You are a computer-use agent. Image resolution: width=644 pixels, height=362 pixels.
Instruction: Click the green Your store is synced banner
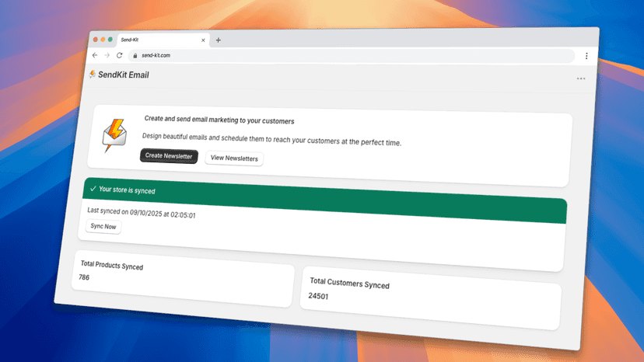(324, 200)
